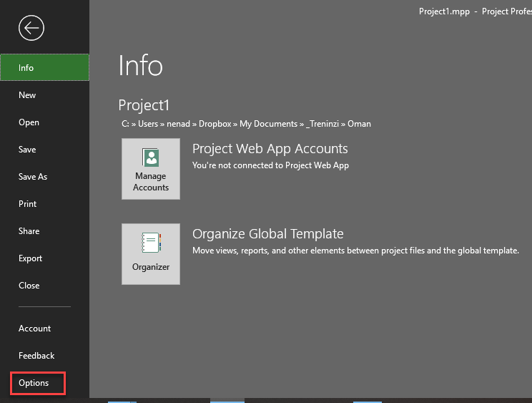Choose Close to close the project
This screenshot has height=403, width=532.
point(29,286)
